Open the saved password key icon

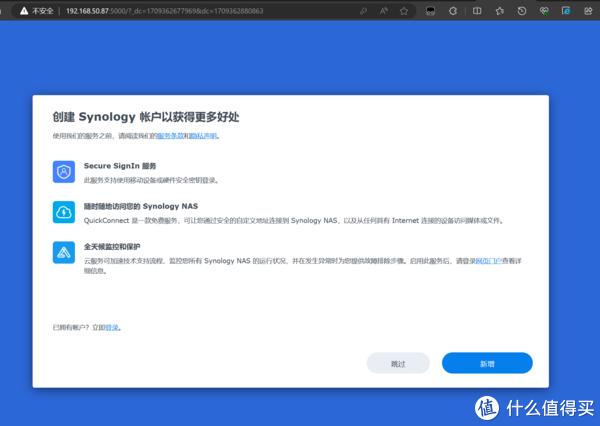(364, 11)
